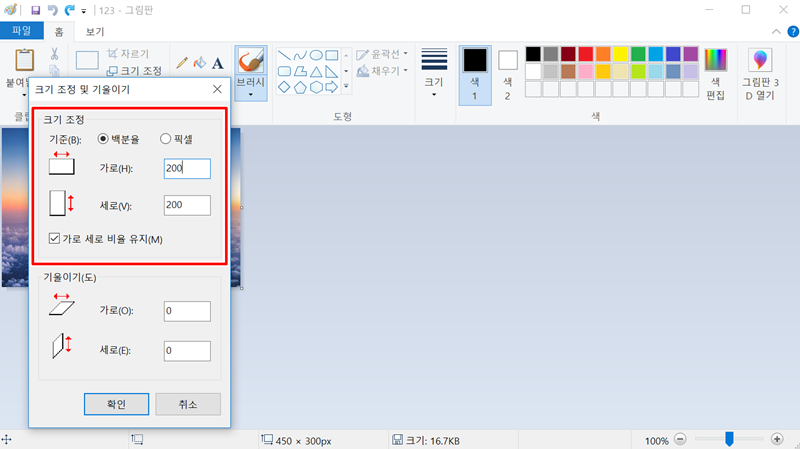This screenshot has height=449, width=800.
Task: Click the Help question mark icon
Action: [793, 32]
